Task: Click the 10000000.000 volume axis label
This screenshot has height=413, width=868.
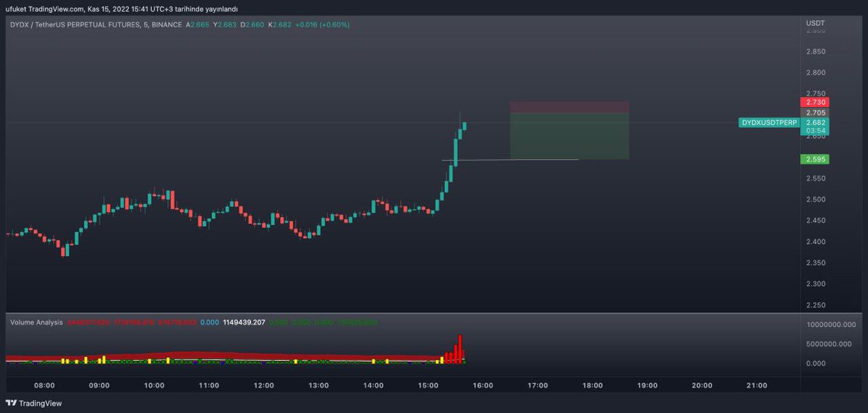Action: (831, 325)
